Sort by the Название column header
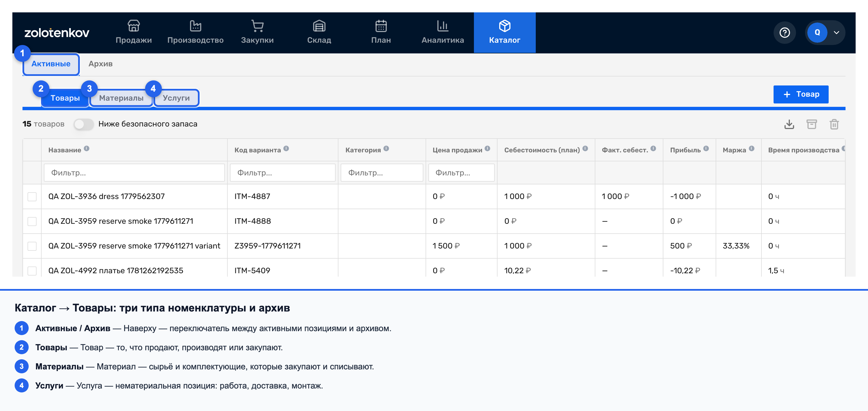 [65, 150]
